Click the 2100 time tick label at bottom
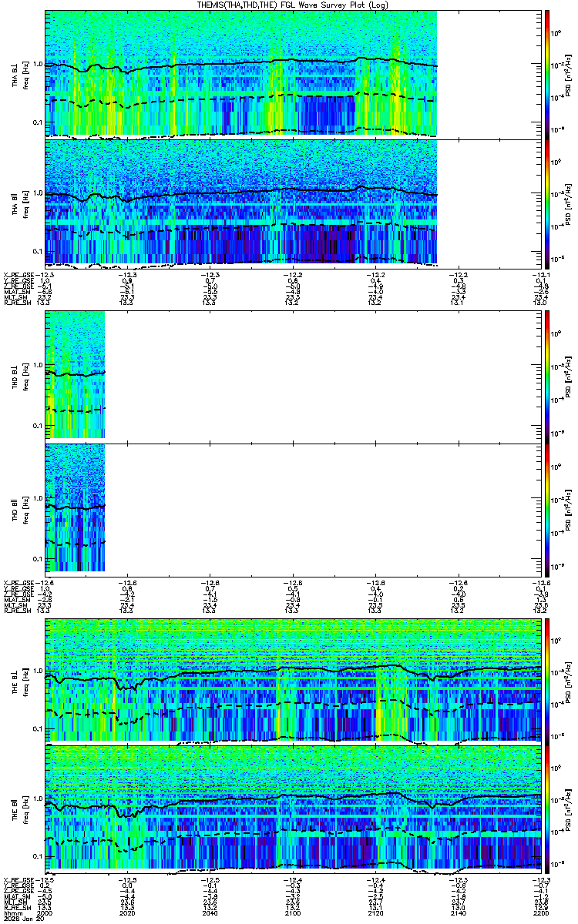 pyautogui.click(x=293, y=912)
